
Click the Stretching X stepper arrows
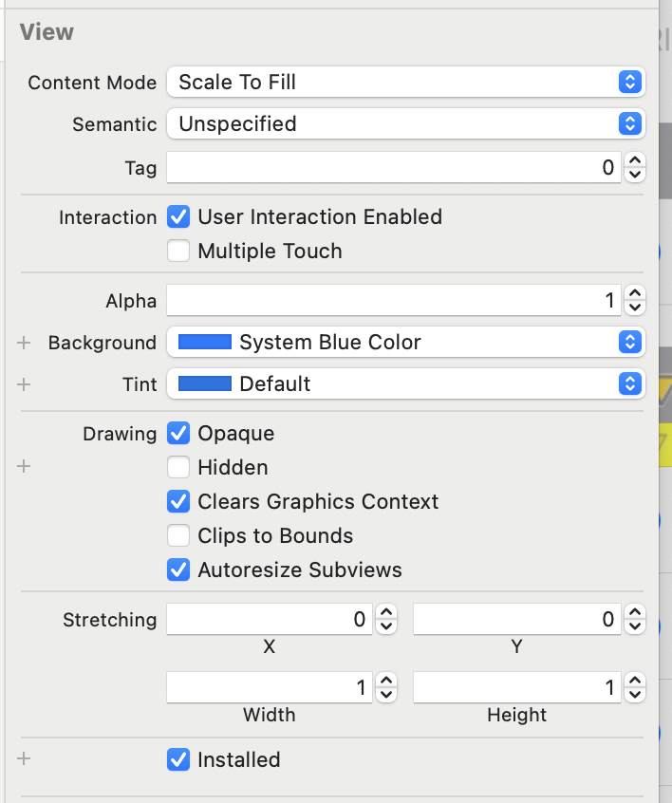(x=386, y=620)
